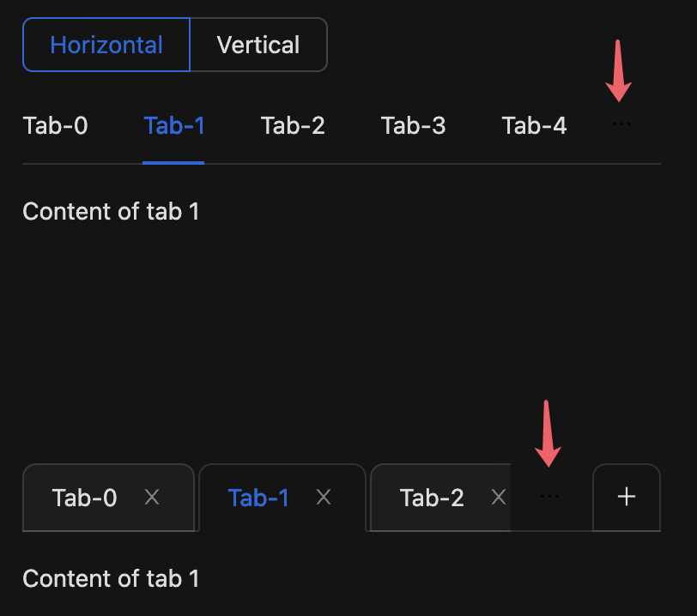Open the Tab-2 card tab label

[432, 498]
